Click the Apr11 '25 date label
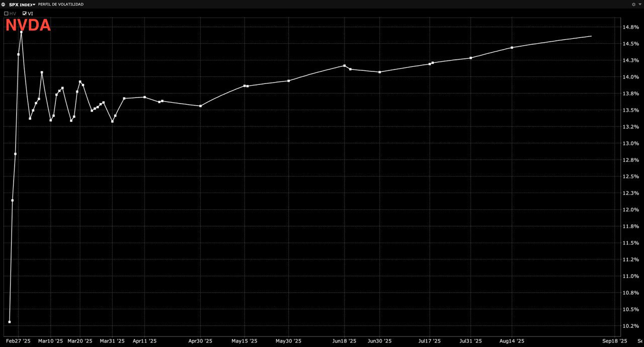 (x=144, y=341)
